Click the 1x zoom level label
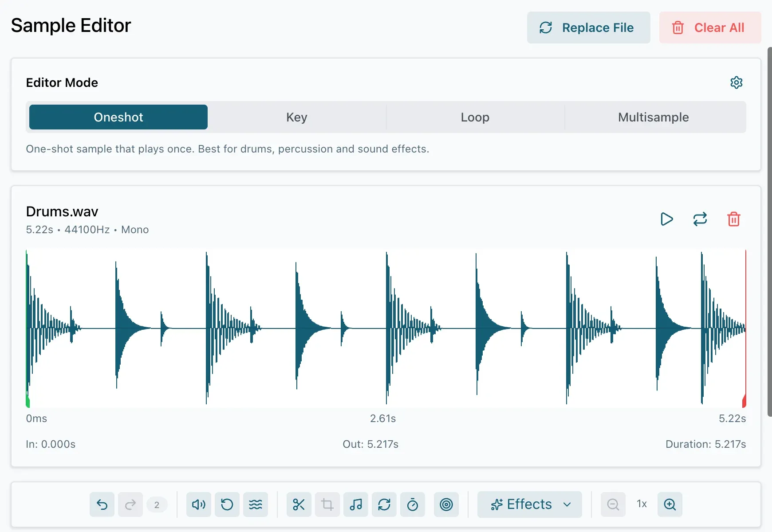Viewport: 772px width, 532px height. (642, 504)
